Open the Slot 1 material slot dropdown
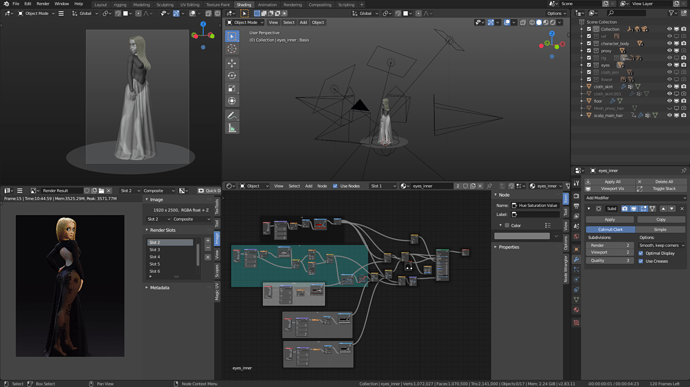 pos(383,186)
